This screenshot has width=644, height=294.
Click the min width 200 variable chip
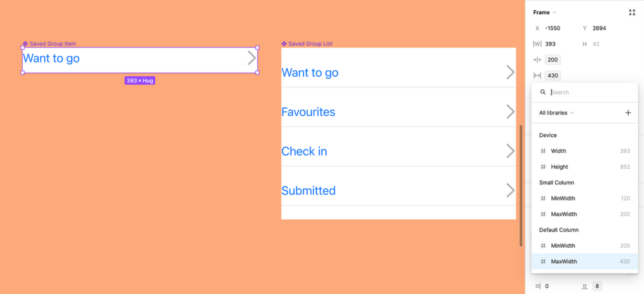click(553, 60)
